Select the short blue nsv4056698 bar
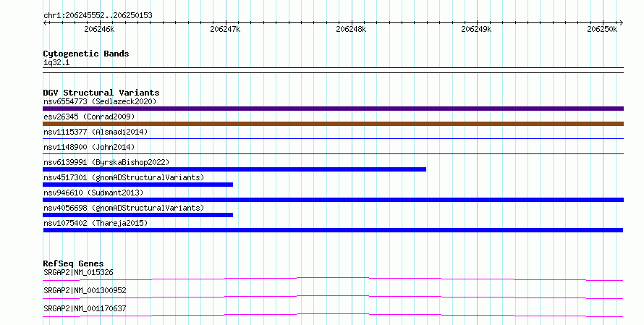The width and height of the screenshot is (644, 325). [x=137, y=215]
